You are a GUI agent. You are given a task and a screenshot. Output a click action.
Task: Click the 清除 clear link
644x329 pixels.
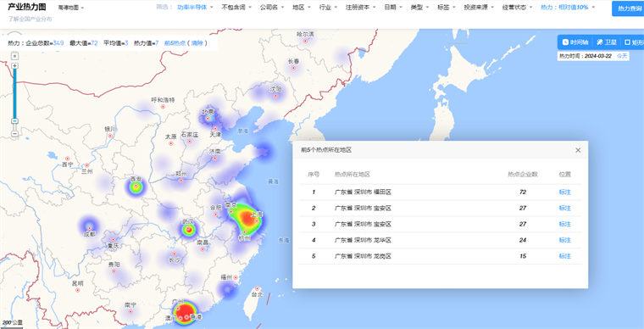point(197,42)
